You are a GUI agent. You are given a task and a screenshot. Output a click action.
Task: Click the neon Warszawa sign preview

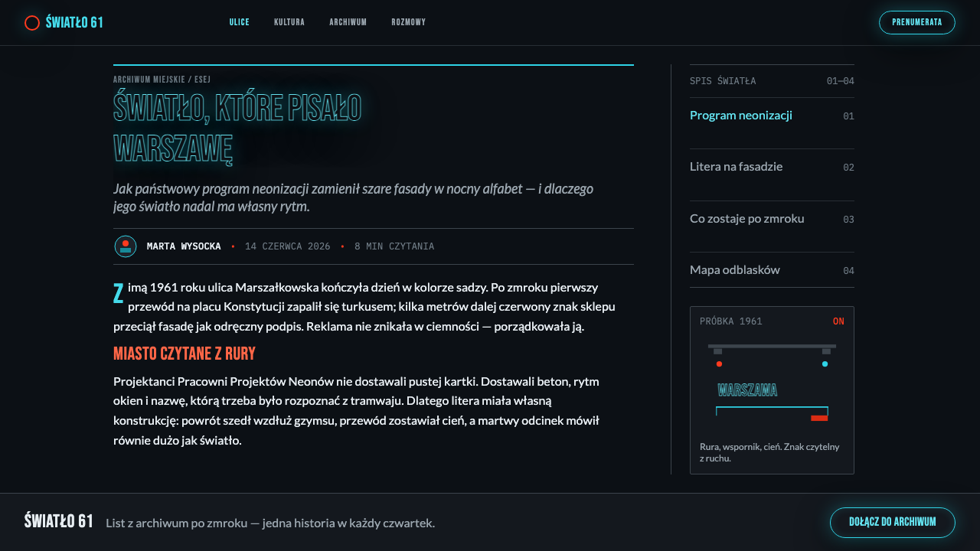[x=747, y=390]
